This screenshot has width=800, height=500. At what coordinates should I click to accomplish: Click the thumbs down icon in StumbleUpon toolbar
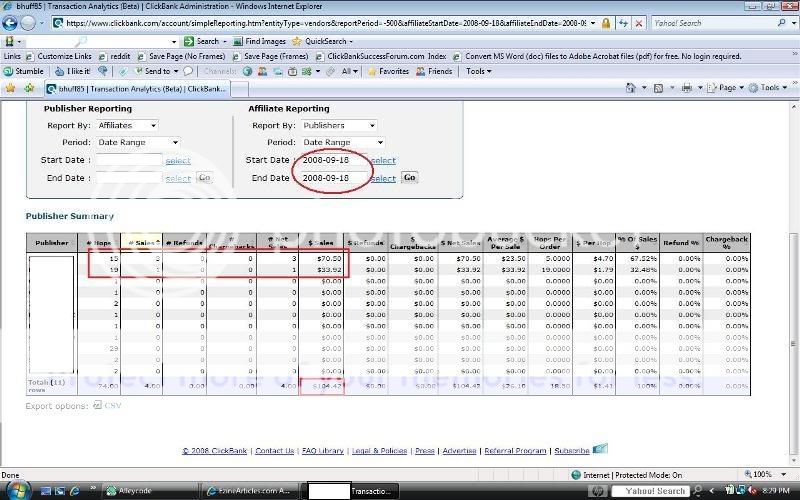coord(103,71)
